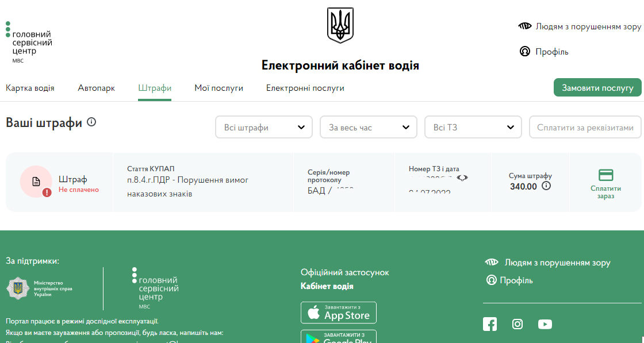This screenshot has height=343, width=644.
Task: Click the info icon beside Ваші штрафи
Action: tap(91, 122)
